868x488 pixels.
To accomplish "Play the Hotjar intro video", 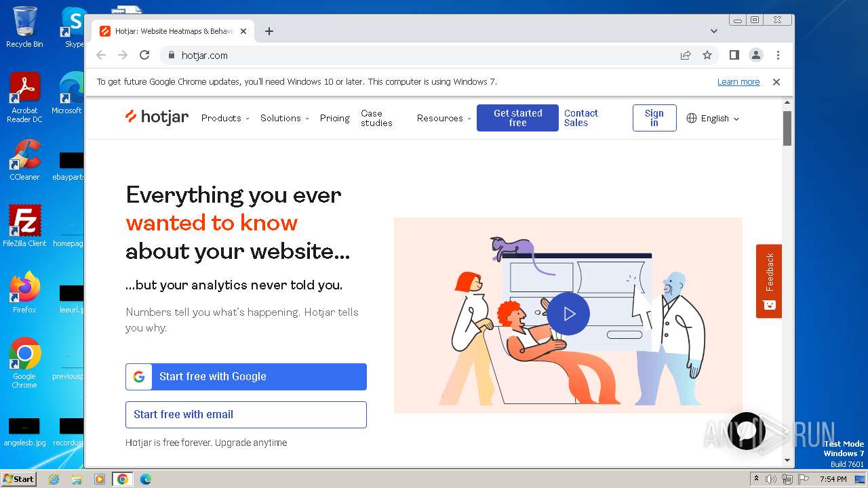I will [568, 314].
